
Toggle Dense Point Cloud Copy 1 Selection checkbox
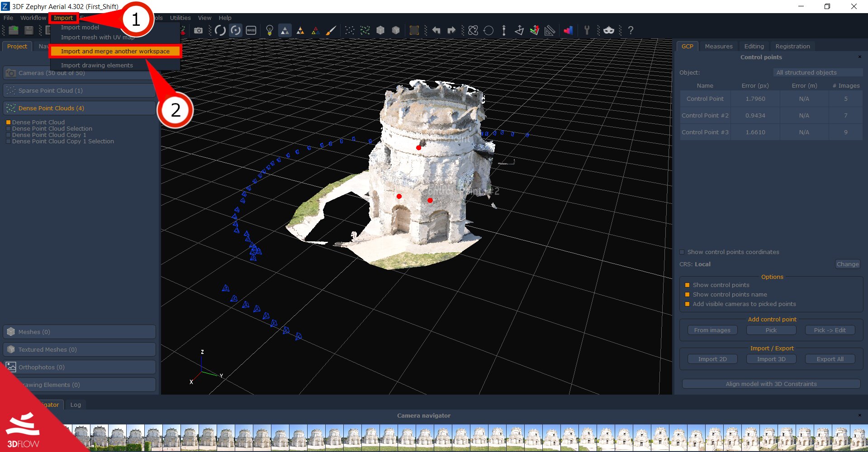point(8,141)
